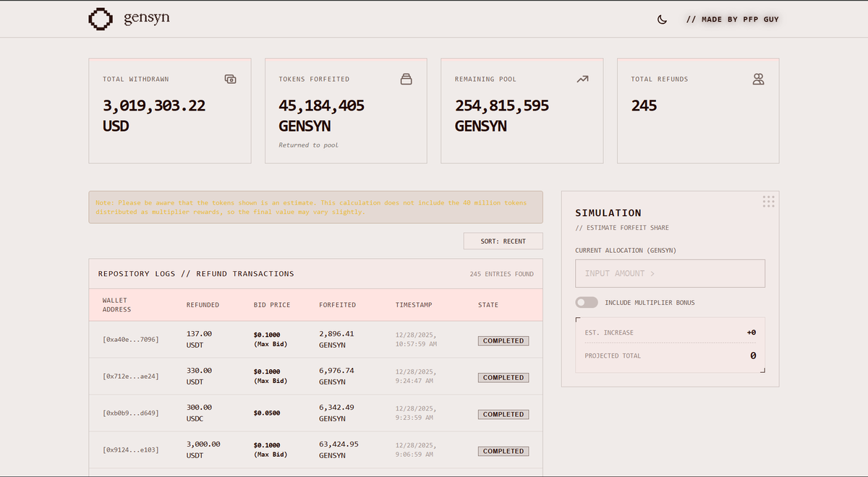Image resolution: width=868 pixels, height=477 pixels.
Task: Click the 300.00 USDC refunded amount
Action: coord(199,413)
